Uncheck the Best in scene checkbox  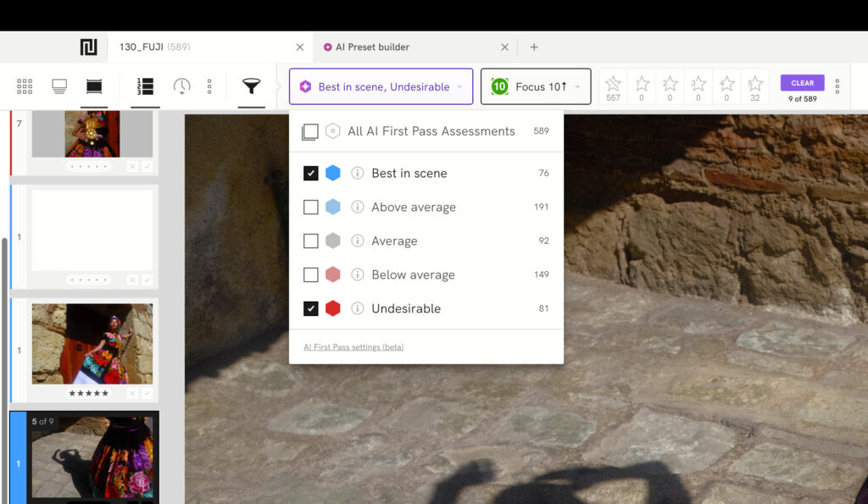pyautogui.click(x=311, y=173)
